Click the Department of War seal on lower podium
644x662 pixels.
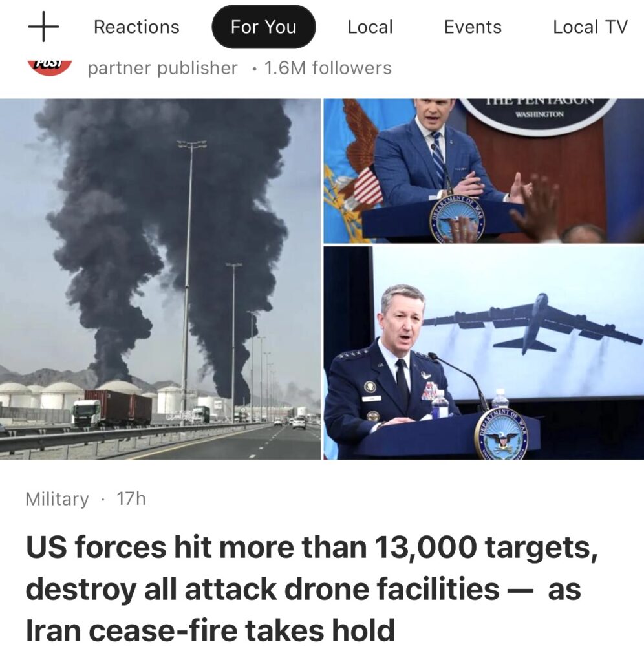[504, 436]
